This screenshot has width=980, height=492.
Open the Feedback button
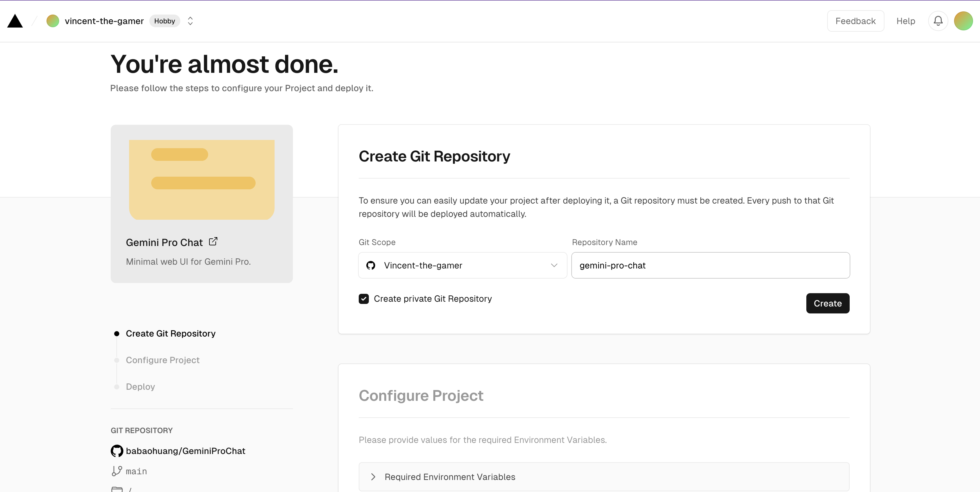[855, 21]
